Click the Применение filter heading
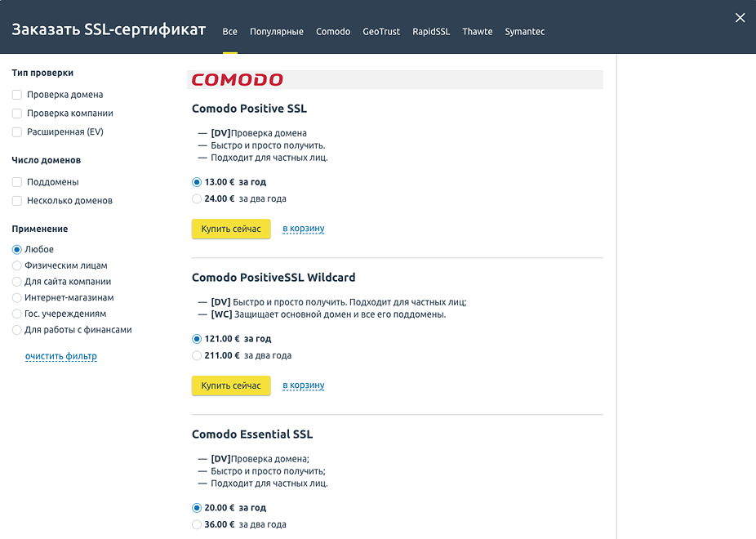756x539 pixels. click(39, 229)
